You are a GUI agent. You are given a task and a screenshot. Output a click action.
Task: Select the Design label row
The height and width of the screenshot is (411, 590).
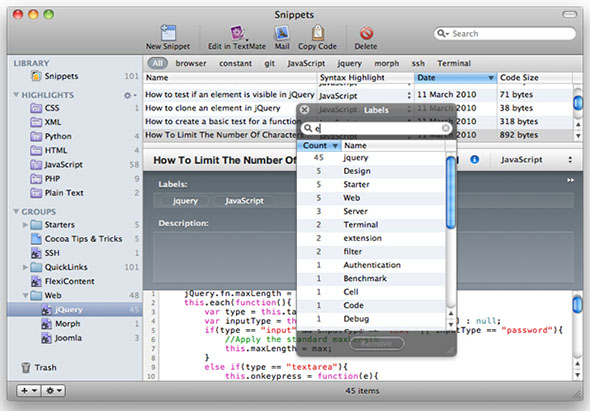(371, 171)
